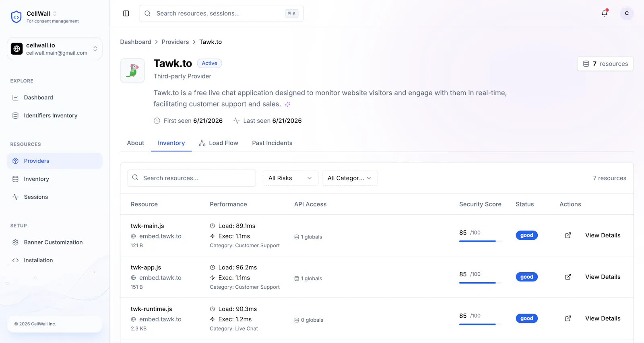Click the Active status badge
Image resolution: width=644 pixels, height=343 pixels.
(209, 63)
